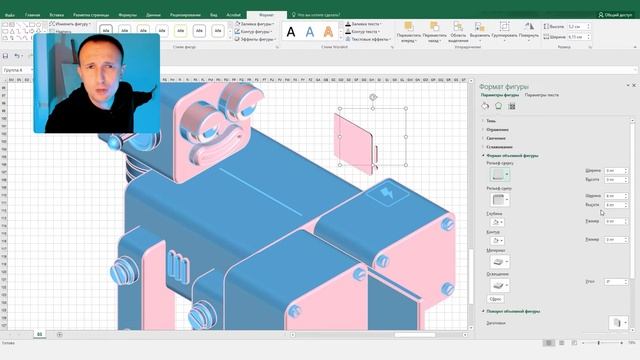Open the Заливка фигуры dropdown
The image size is (640, 360).
[255, 24]
